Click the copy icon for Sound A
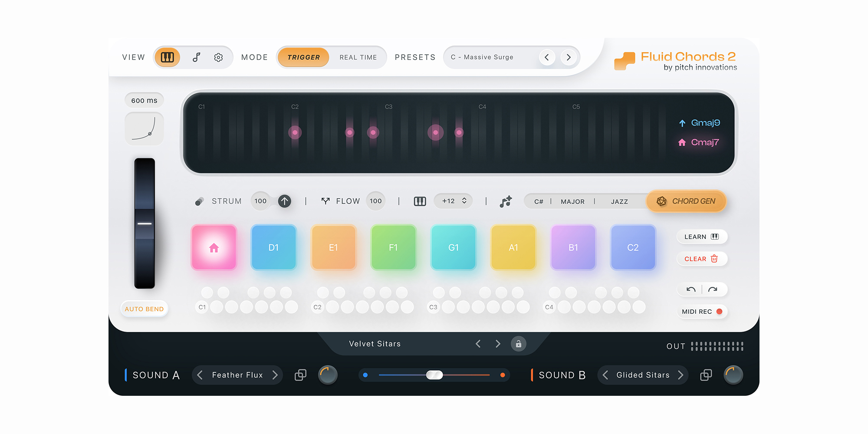The image size is (868, 434). [300, 375]
